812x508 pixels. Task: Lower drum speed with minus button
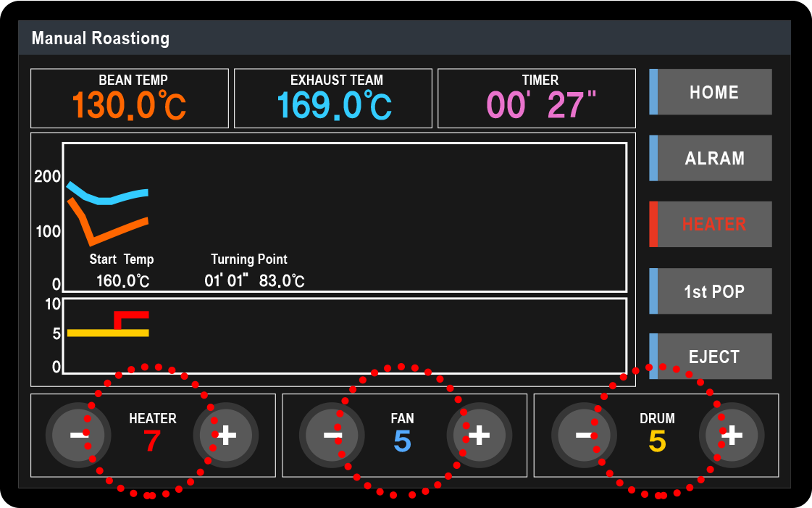(x=582, y=435)
